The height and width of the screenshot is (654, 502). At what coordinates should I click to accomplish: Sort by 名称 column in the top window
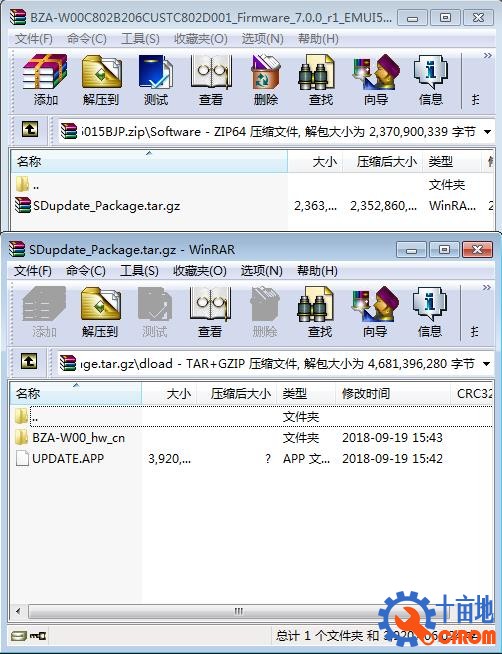point(149,161)
